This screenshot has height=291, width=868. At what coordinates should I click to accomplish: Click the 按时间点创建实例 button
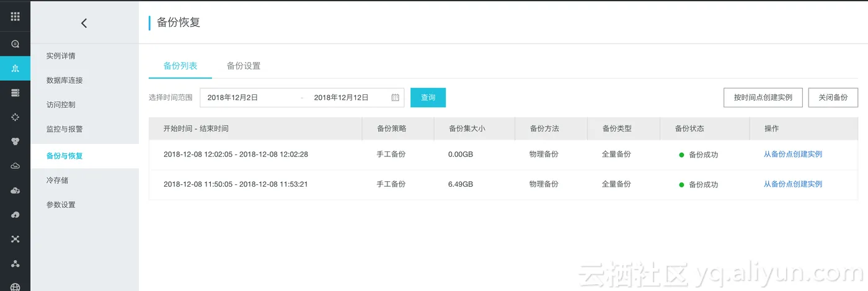tap(763, 97)
